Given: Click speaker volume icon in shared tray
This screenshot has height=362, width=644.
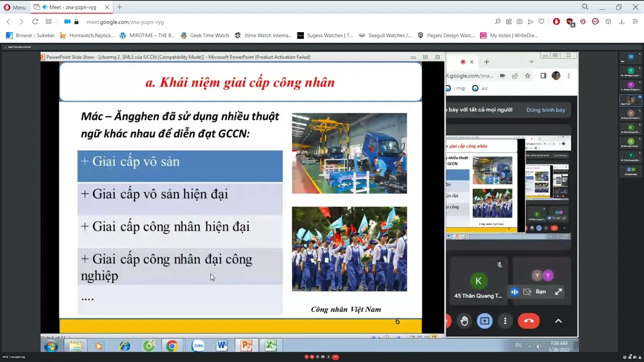Looking at the screenshot, I should [x=539, y=346].
